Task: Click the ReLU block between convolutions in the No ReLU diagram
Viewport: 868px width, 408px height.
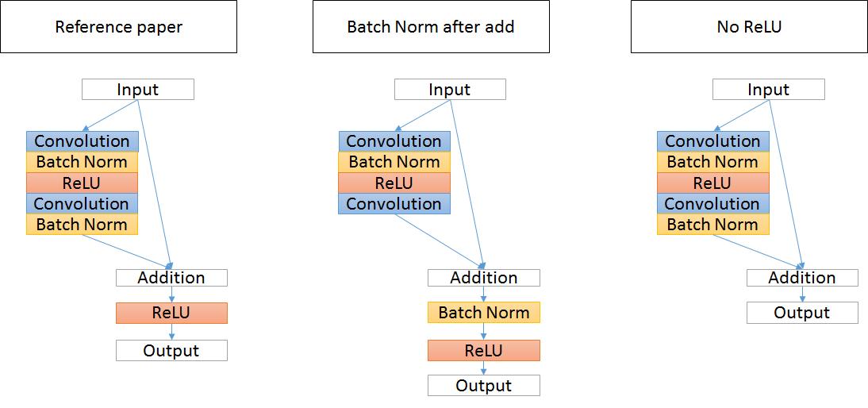Action: pyautogui.click(x=712, y=183)
